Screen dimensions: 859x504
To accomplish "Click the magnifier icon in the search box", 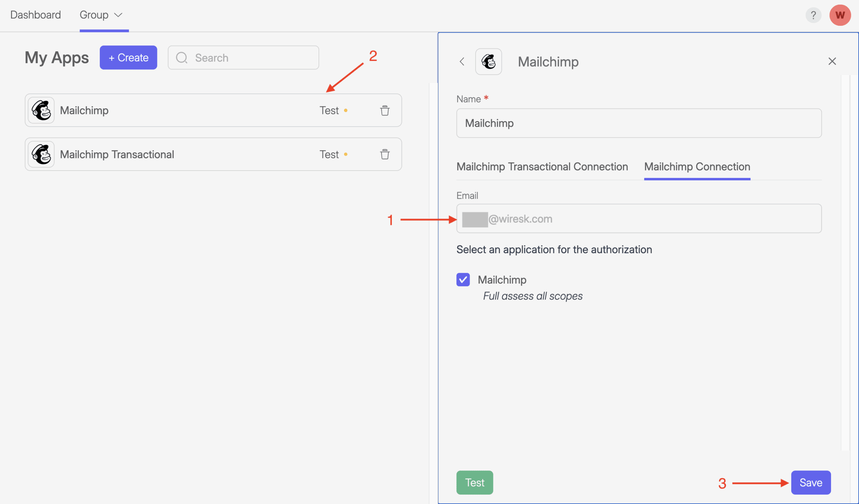I will pyautogui.click(x=181, y=58).
